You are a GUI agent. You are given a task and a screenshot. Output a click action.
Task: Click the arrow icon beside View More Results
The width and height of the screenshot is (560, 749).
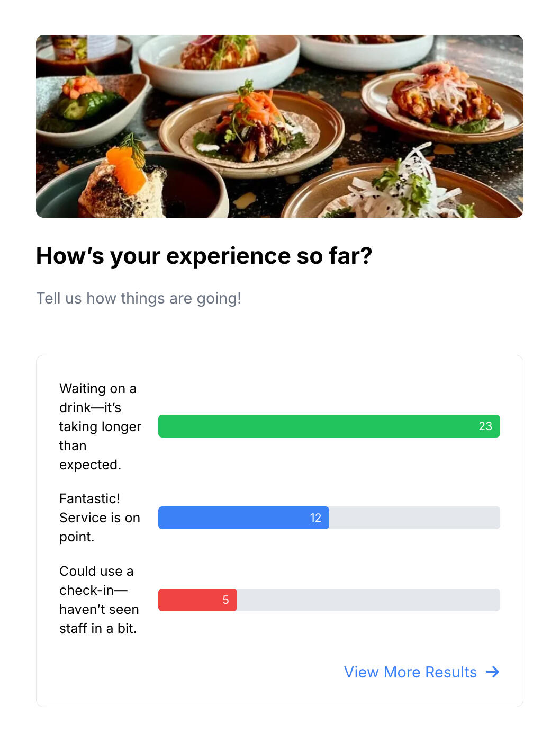[x=492, y=672]
